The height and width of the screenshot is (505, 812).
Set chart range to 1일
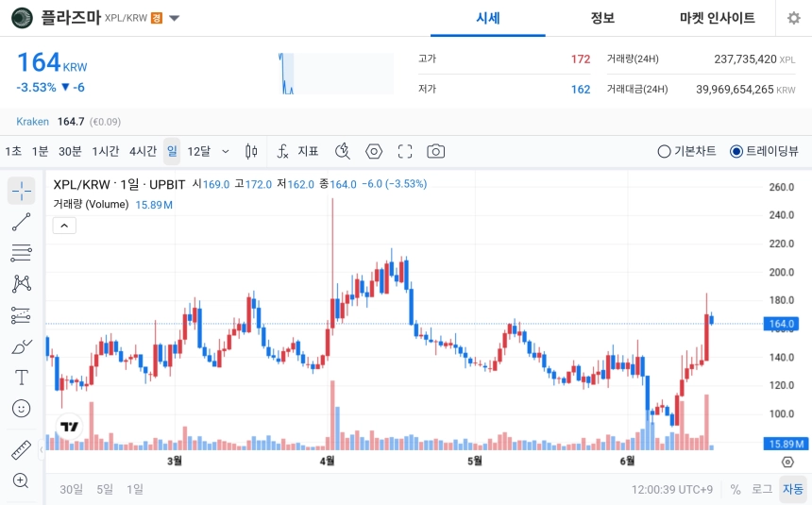point(135,489)
